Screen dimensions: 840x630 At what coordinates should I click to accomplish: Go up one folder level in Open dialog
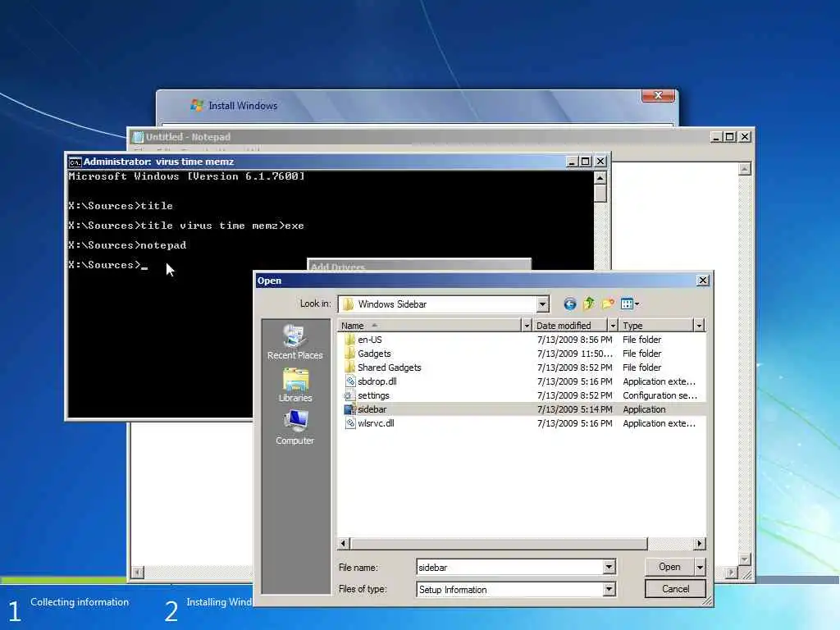589,304
